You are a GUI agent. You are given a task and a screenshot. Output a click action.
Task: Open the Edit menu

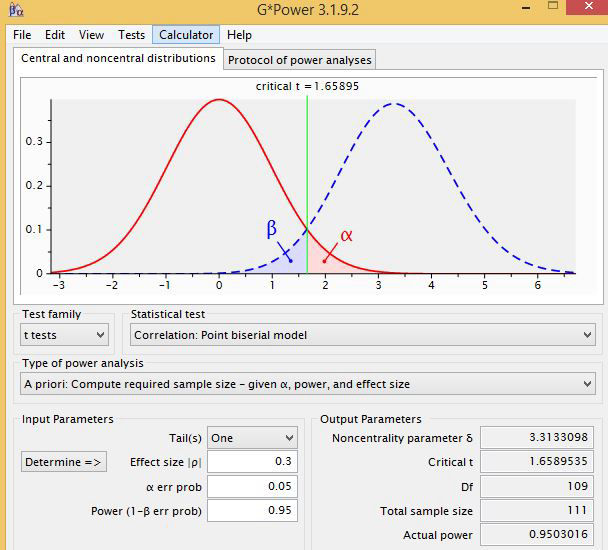(55, 34)
